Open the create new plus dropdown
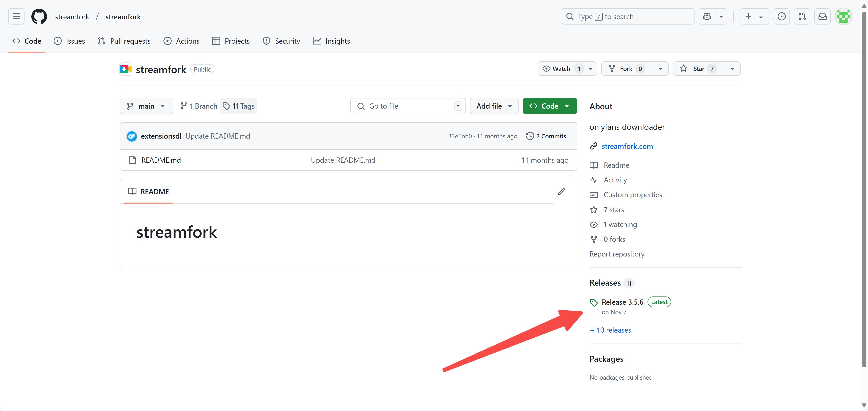868x411 pixels. coord(754,17)
